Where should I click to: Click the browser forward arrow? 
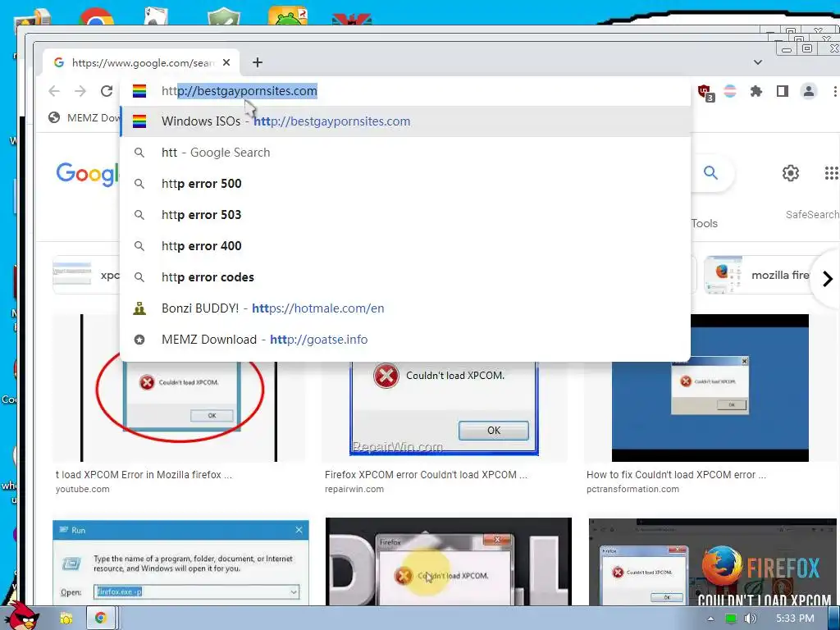pos(80,91)
